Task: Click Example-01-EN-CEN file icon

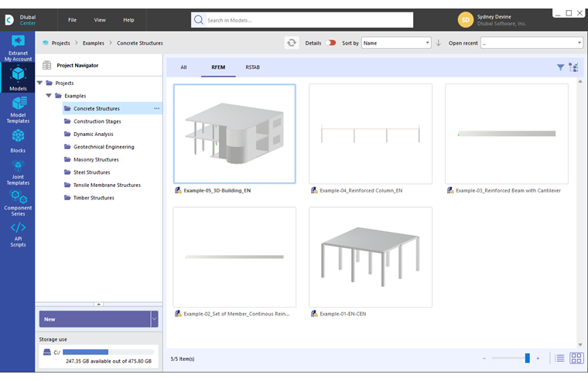Action: click(x=314, y=314)
